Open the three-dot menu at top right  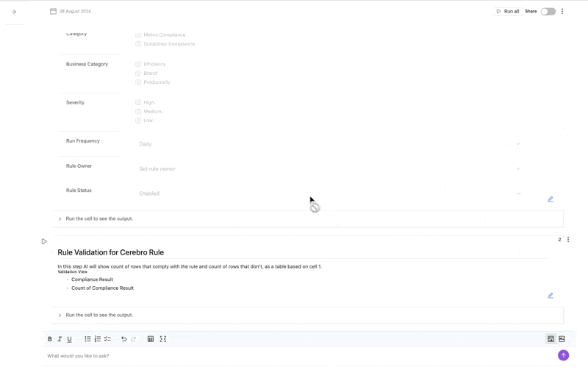(562, 12)
